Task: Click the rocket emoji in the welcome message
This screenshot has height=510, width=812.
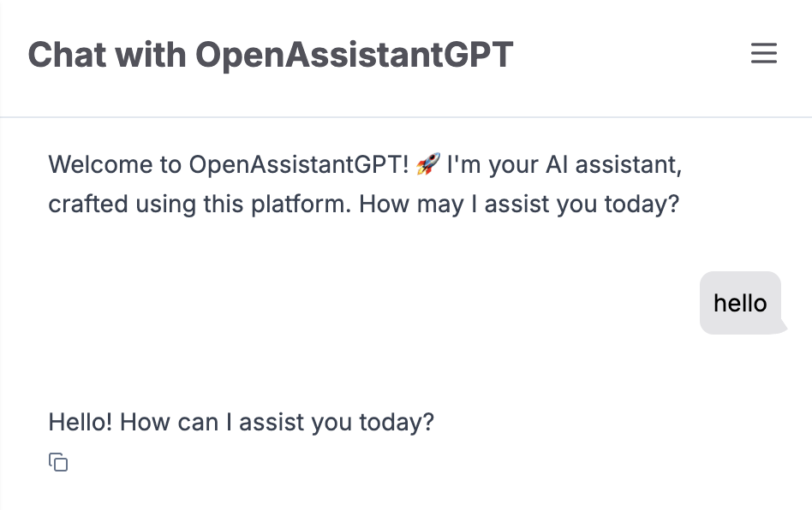Action: point(427,164)
